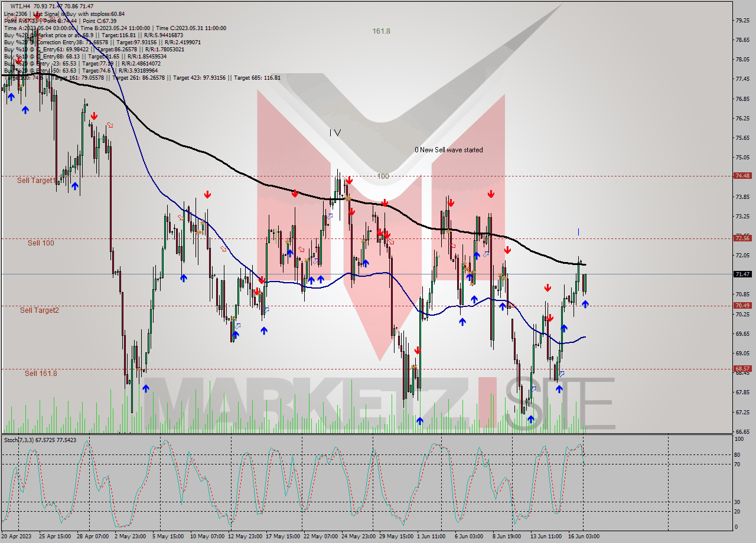Click the current price tag 71.47

[x=743, y=274]
